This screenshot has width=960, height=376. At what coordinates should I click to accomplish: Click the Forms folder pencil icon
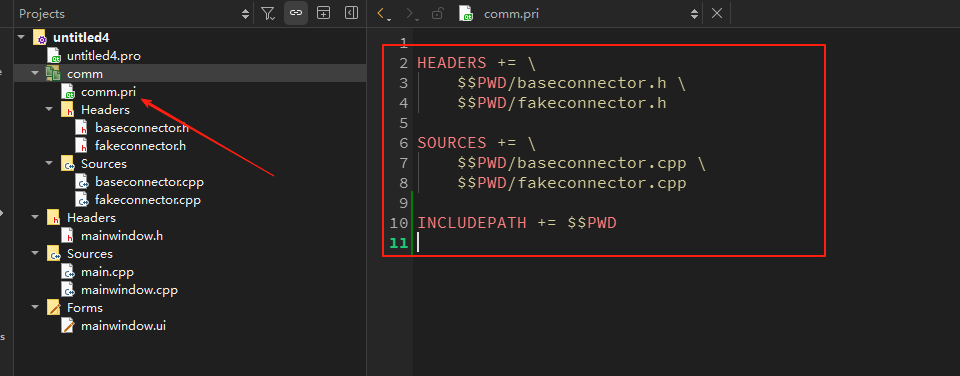tap(54, 307)
